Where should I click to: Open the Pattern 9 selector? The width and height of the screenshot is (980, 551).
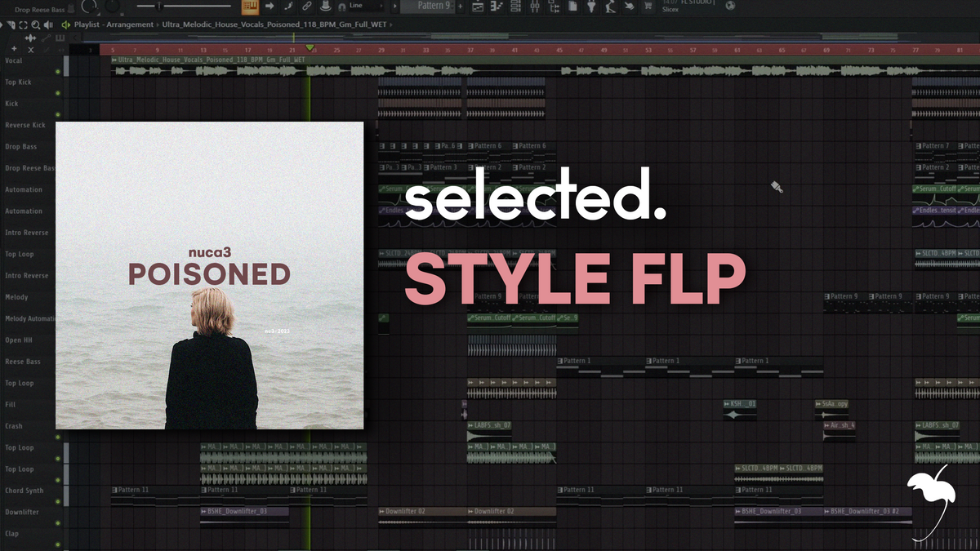(x=427, y=7)
